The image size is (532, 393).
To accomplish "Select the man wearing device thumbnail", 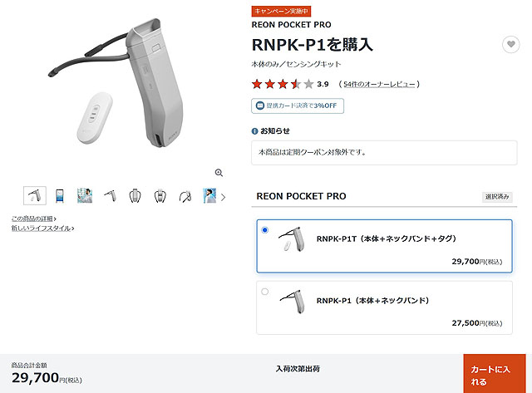I will (209, 196).
